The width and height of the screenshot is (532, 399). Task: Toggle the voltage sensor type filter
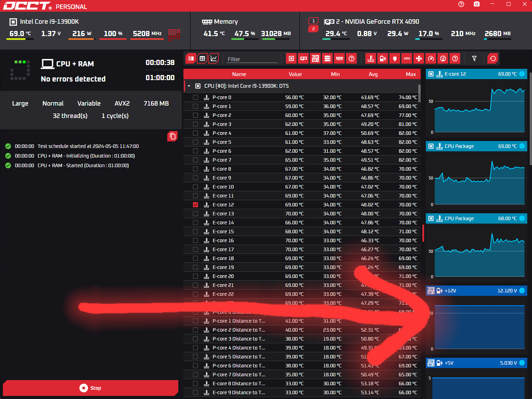[x=383, y=58]
